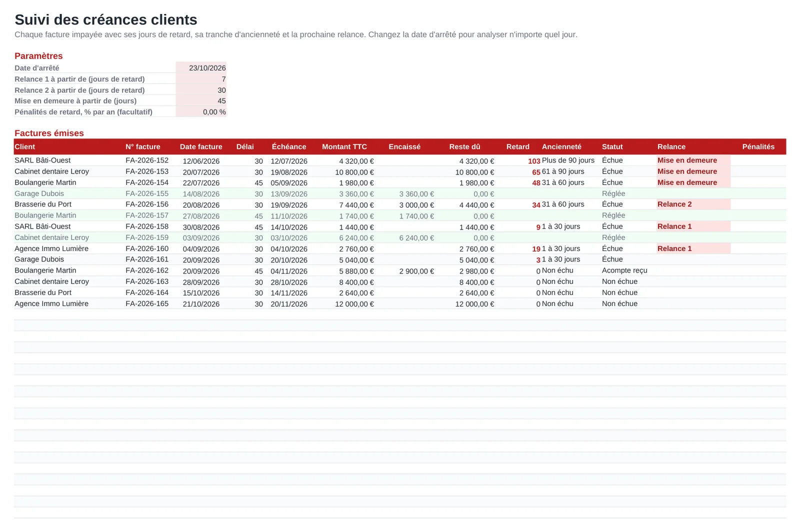Select the Statut column header
Image resolution: width=800 pixels, height=532 pixels.
click(612, 146)
